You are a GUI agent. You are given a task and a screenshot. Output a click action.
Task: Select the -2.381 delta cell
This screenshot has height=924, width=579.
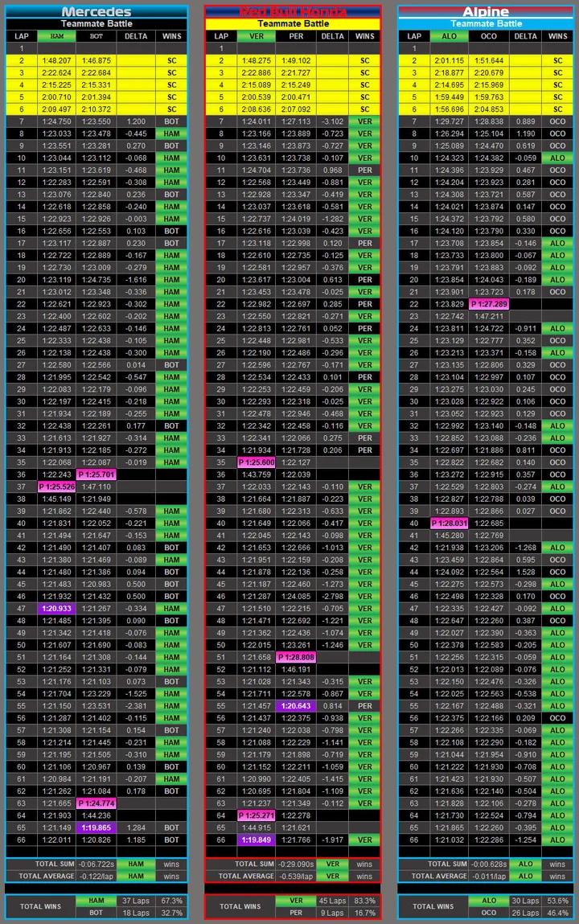click(x=136, y=705)
